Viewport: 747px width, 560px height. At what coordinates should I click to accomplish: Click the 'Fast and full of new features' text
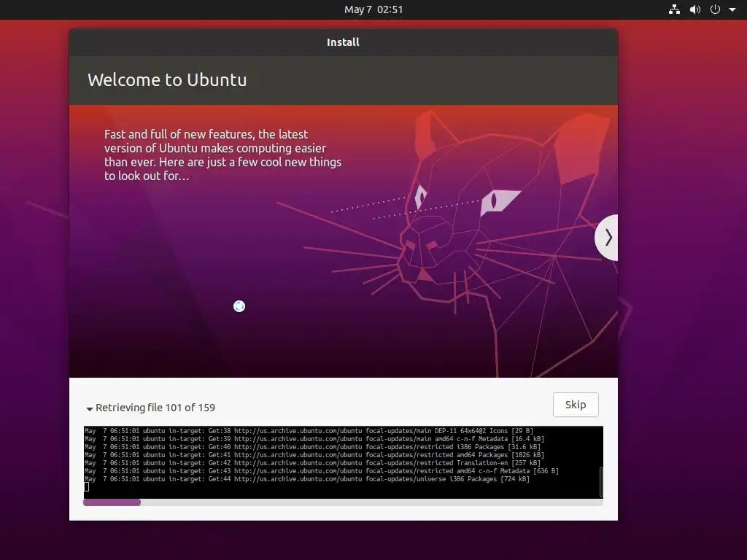tap(223, 155)
